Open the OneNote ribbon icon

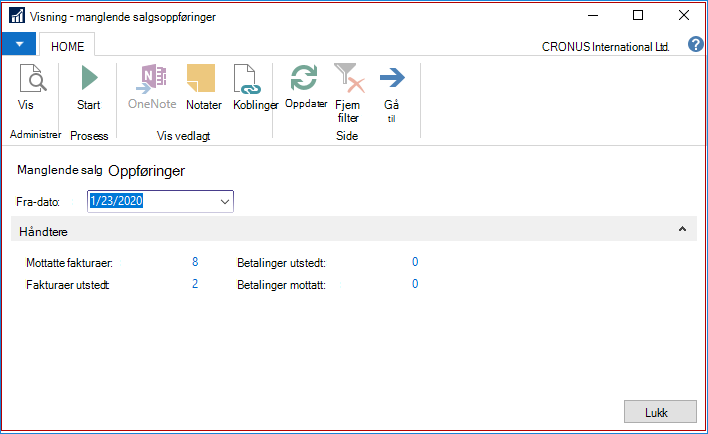152,79
